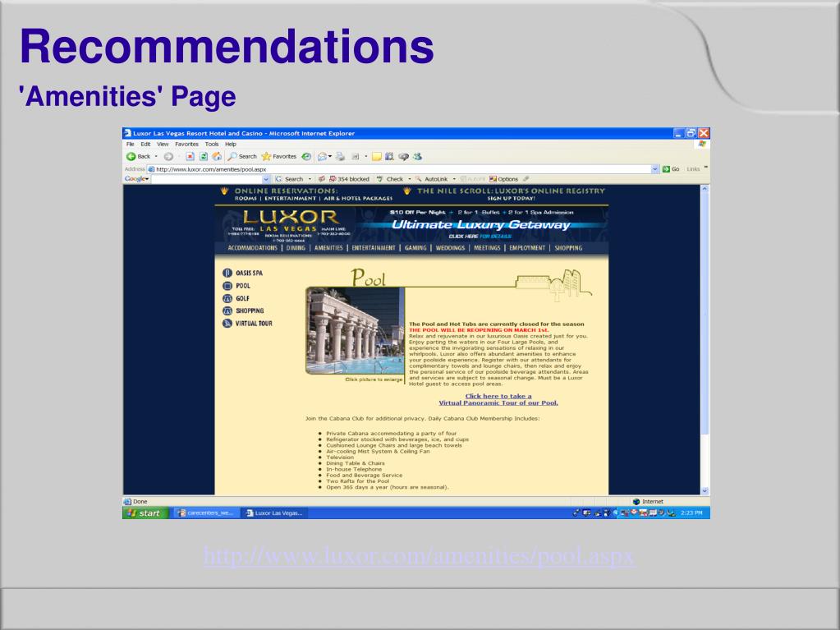Open Entertainment in Luxor nav bar
The height and width of the screenshot is (630, 840).
374,248
